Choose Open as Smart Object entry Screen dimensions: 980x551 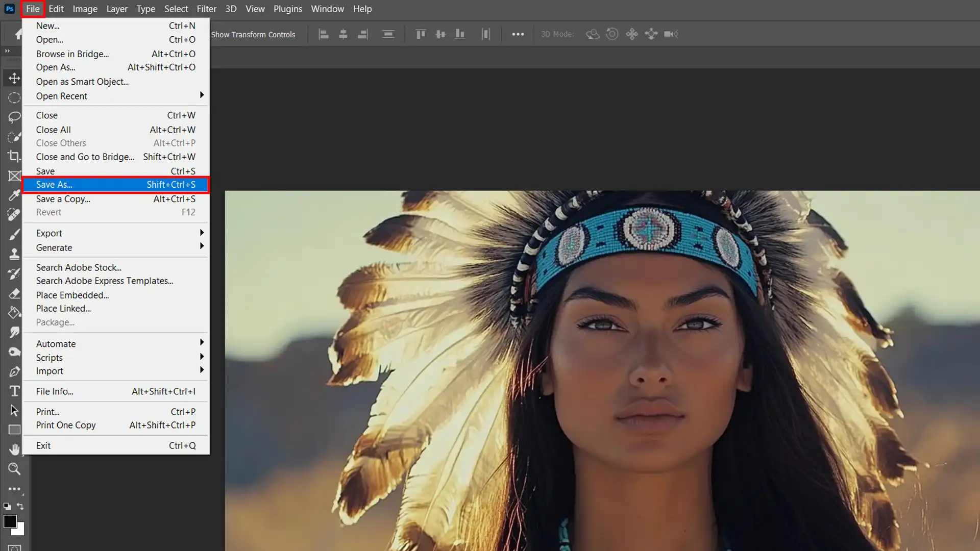(115, 82)
